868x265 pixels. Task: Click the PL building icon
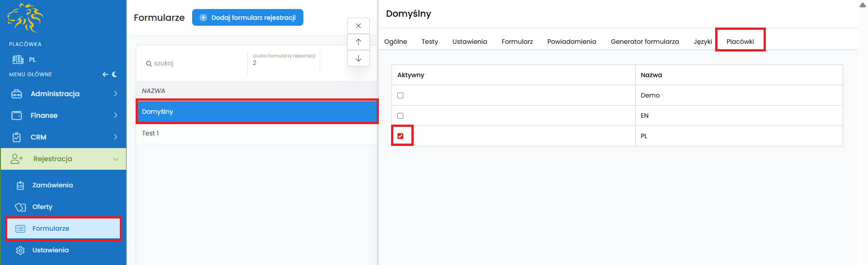click(18, 60)
